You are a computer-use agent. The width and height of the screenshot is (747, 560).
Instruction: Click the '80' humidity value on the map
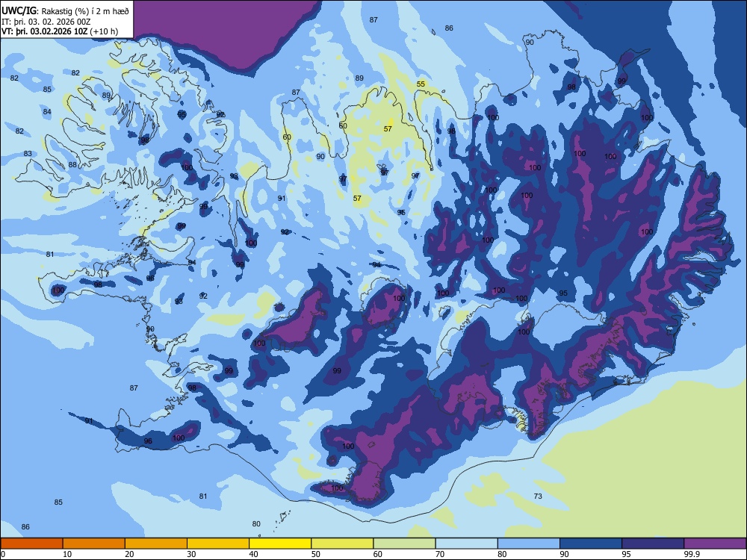[256, 524]
